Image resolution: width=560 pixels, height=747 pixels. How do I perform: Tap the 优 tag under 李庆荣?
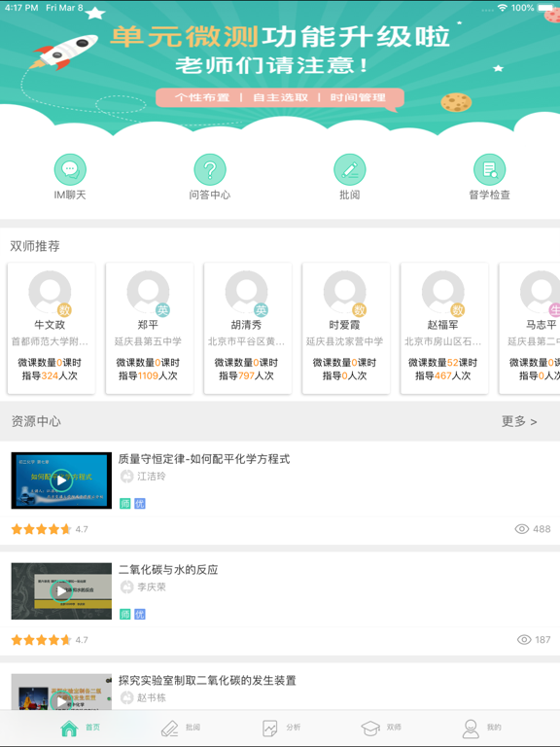click(x=140, y=614)
